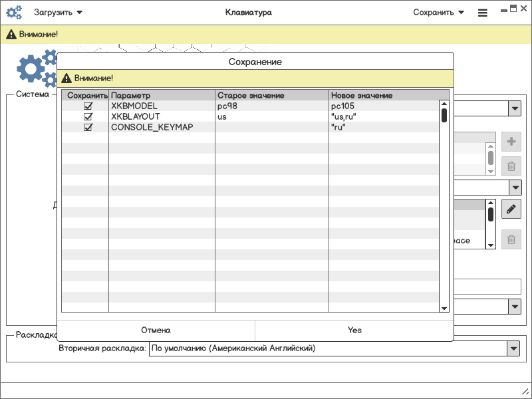Image resolution: width=532 pixels, height=399 pixels.
Task: Click the resize grip in window corner
Action: coord(524,392)
